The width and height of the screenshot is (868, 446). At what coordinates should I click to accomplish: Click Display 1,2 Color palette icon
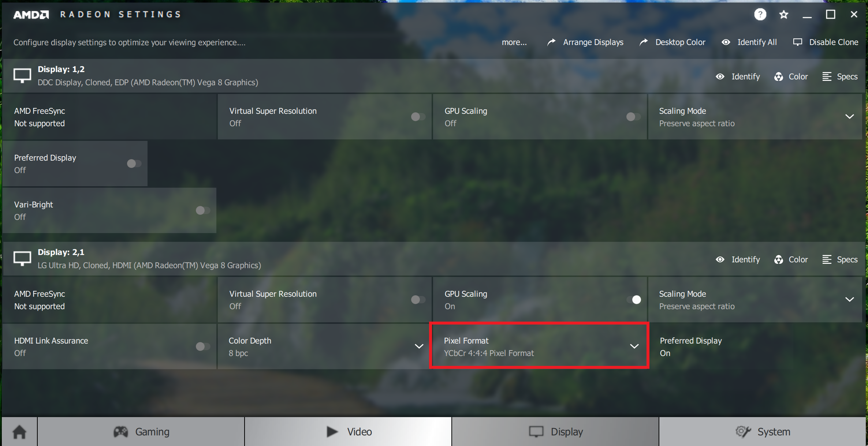(779, 76)
